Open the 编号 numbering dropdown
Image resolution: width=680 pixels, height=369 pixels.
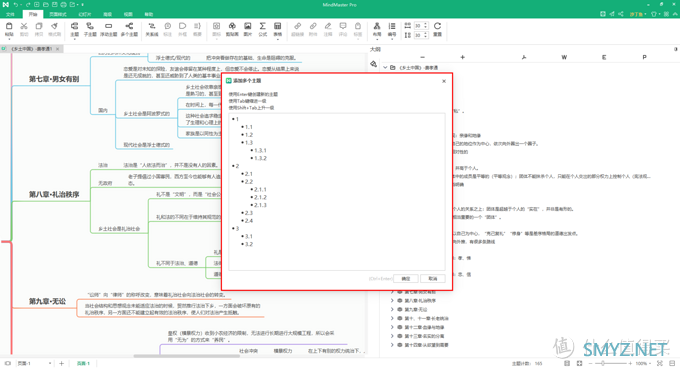point(392,29)
